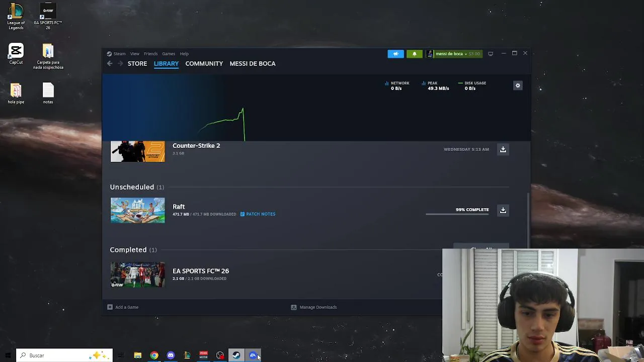Open Google Chrome from the taskbar
The image size is (644, 362).
[154, 355]
